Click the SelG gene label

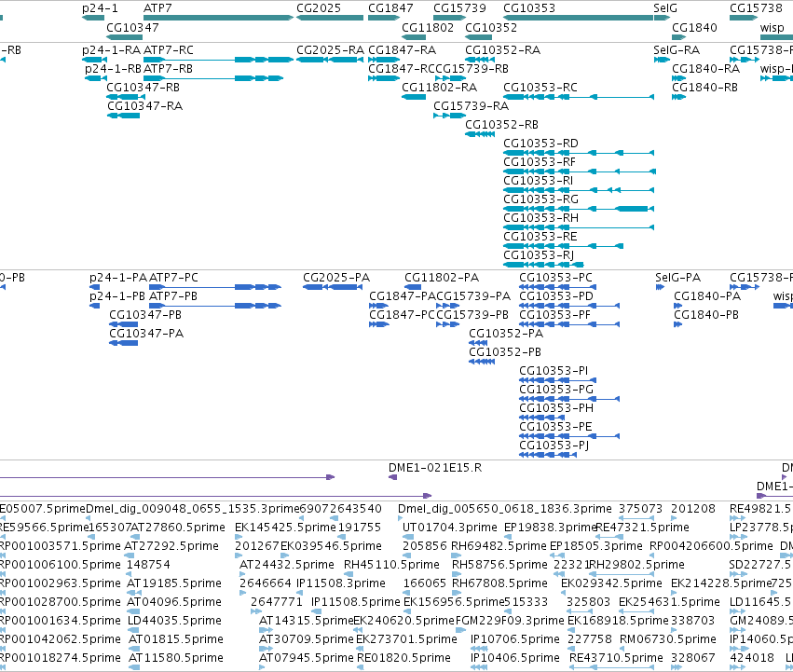click(x=665, y=8)
